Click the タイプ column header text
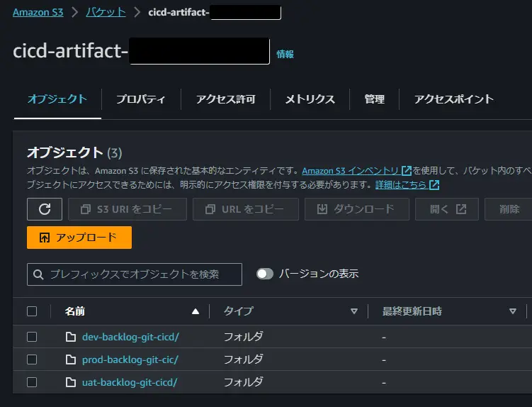This screenshot has height=407, width=532. [x=239, y=311]
